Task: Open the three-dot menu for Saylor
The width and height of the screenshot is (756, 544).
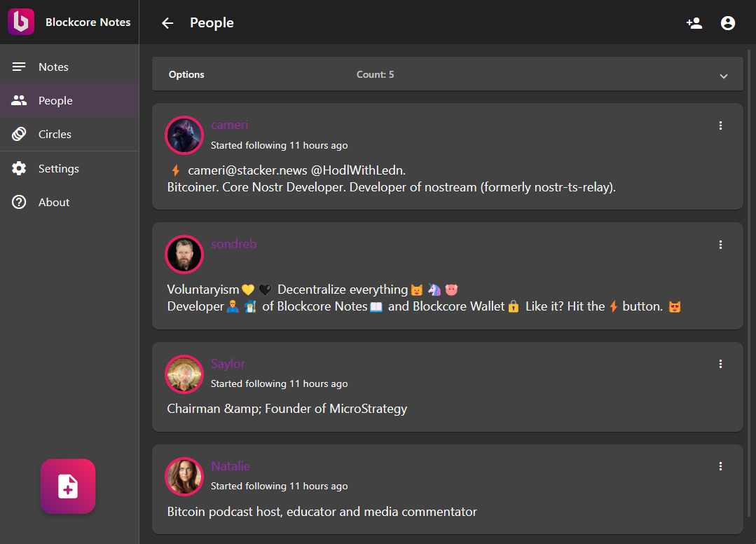Action: pos(720,364)
